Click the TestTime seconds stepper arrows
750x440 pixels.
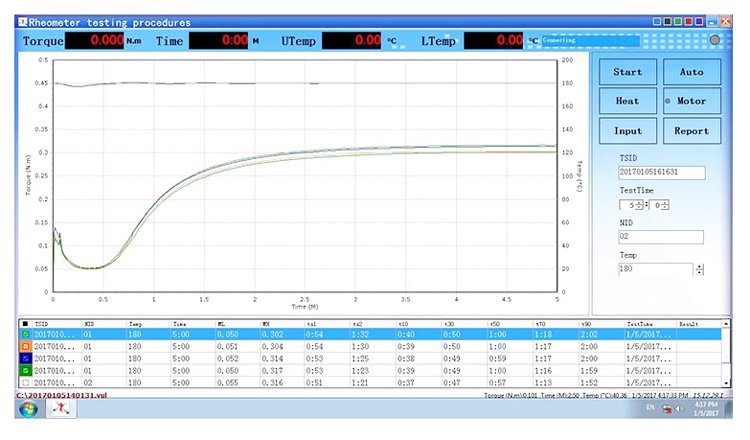[665, 205]
